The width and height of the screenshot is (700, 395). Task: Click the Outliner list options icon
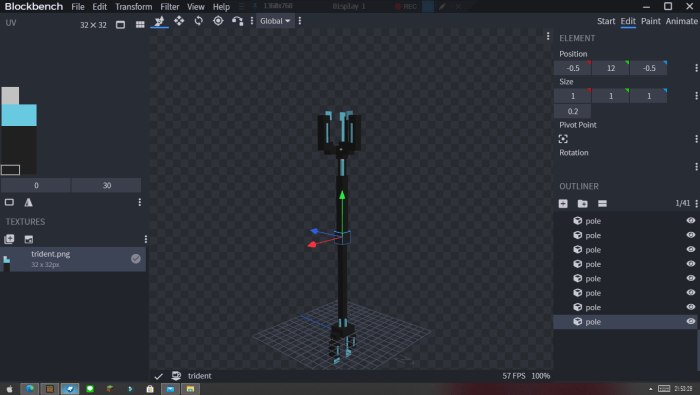(x=602, y=204)
